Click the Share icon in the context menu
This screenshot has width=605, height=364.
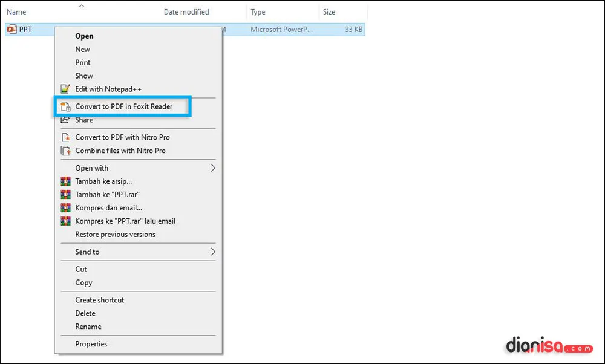pyautogui.click(x=65, y=119)
